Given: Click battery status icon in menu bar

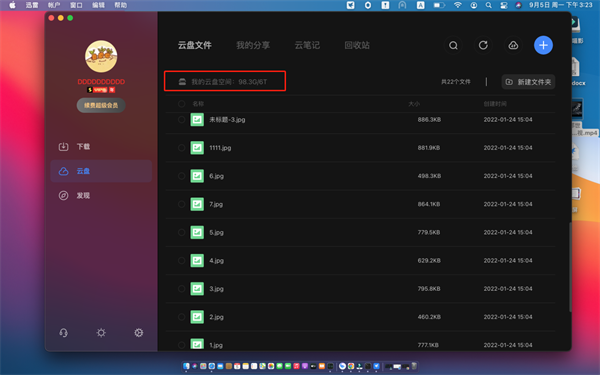Looking at the screenshot, I should [x=439, y=5].
